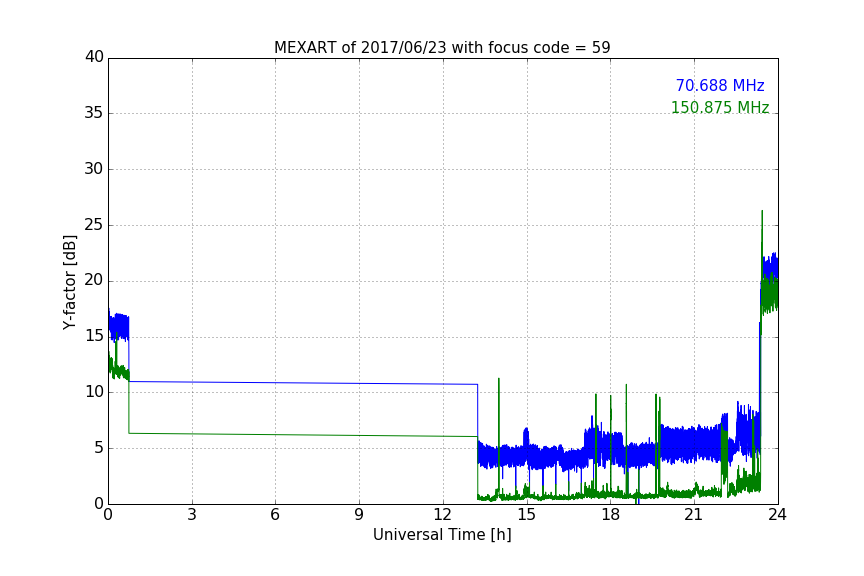Screen dimensions: 864x576
Task: Click the 'Y-factor [dB]' axis label
Action: click(69, 282)
